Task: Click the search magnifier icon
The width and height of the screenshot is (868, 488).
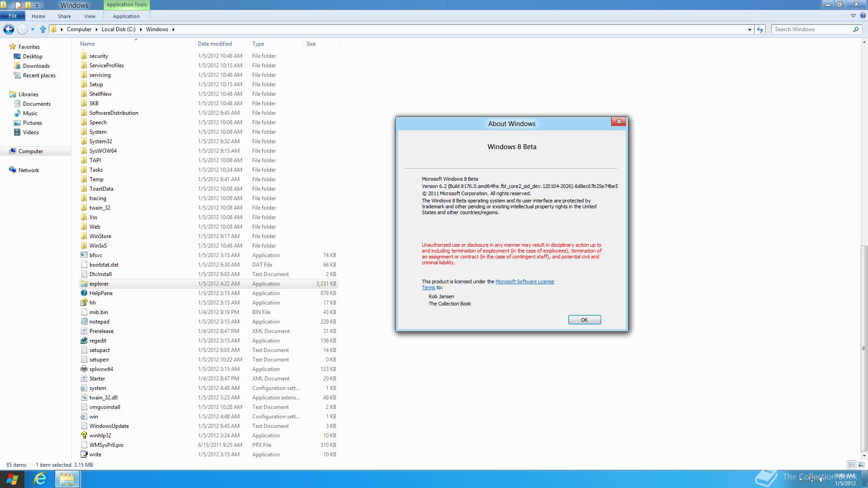Action: pyautogui.click(x=856, y=29)
